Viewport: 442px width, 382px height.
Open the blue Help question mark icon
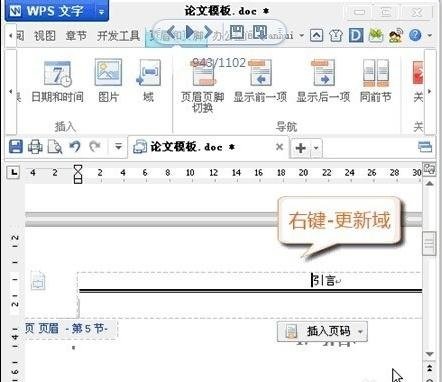415,35
